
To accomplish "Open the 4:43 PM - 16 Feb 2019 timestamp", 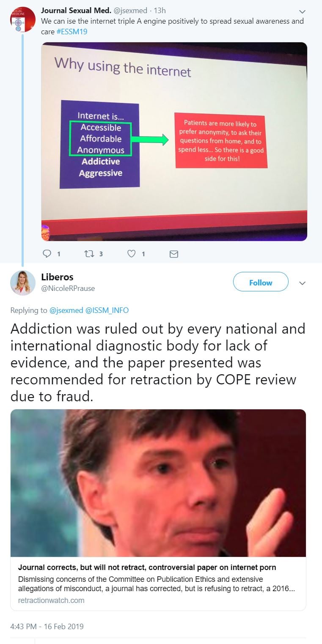I will (x=47, y=626).
